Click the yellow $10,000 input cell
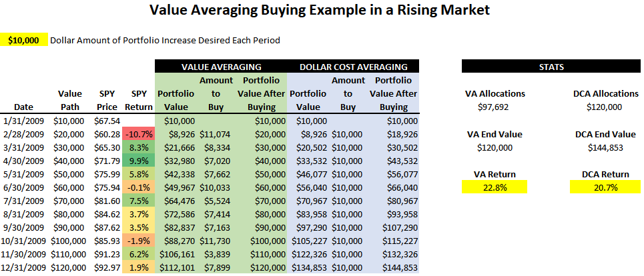This screenshot has height=276, width=644. [24, 40]
